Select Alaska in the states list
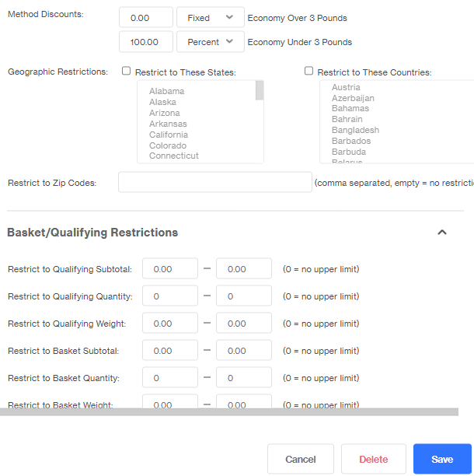The image size is (474, 476). (x=162, y=102)
